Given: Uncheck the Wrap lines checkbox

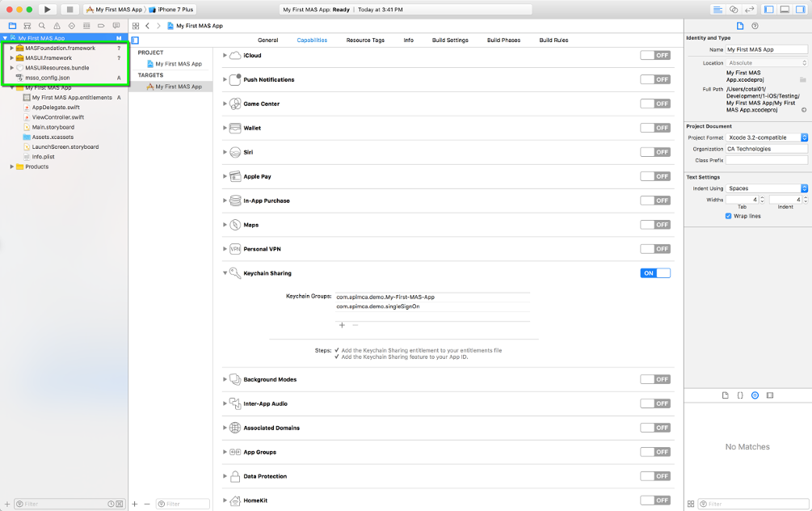Looking at the screenshot, I should 728,216.
